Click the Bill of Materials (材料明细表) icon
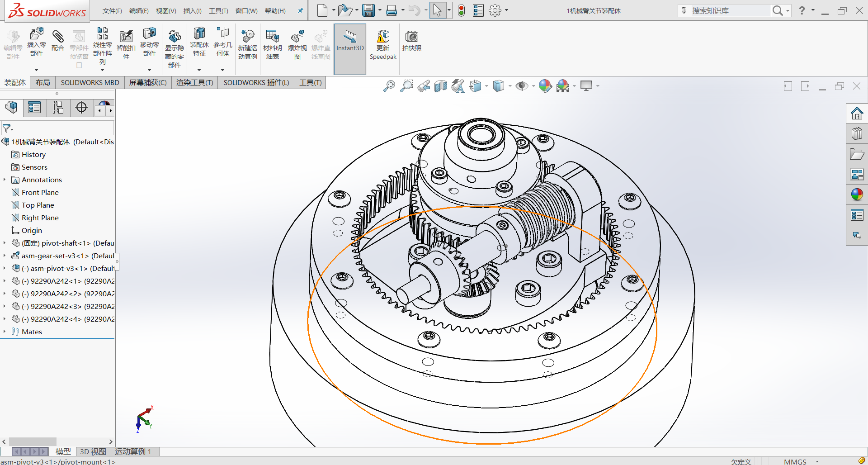868x465 pixels. tap(272, 37)
